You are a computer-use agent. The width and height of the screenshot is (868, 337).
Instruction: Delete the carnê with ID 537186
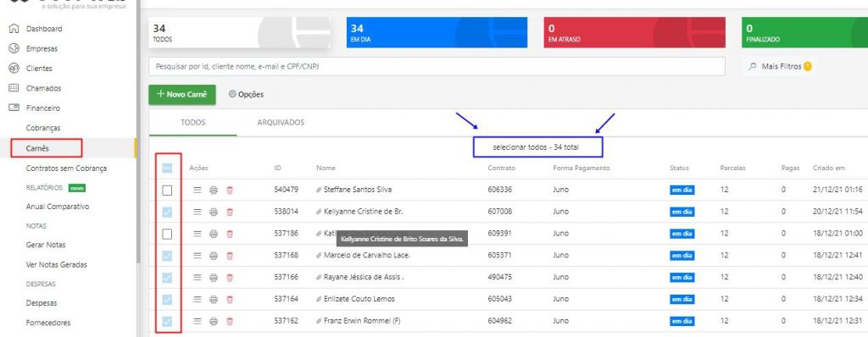pos(230,234)
